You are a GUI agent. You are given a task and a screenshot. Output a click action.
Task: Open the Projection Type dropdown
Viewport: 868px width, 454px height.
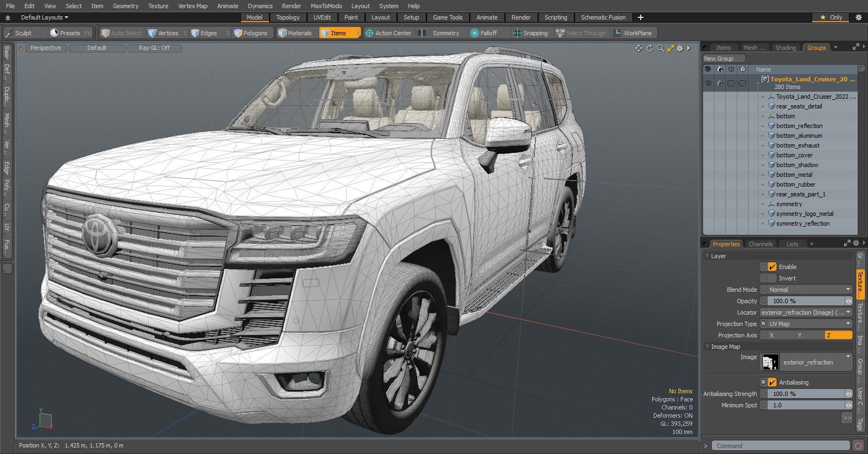pyautogui.click(x=809, y=324)
